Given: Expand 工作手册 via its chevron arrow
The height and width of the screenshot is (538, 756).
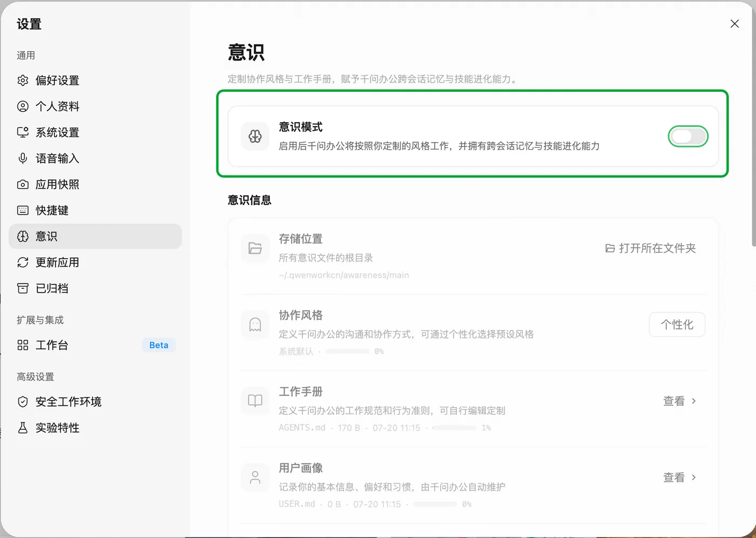Looking at the screenshot, I should 694,401.
